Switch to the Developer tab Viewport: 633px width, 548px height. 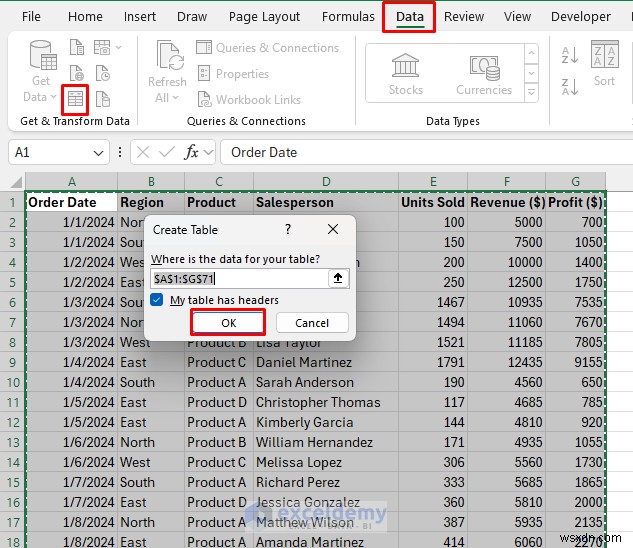coord(581,17)
